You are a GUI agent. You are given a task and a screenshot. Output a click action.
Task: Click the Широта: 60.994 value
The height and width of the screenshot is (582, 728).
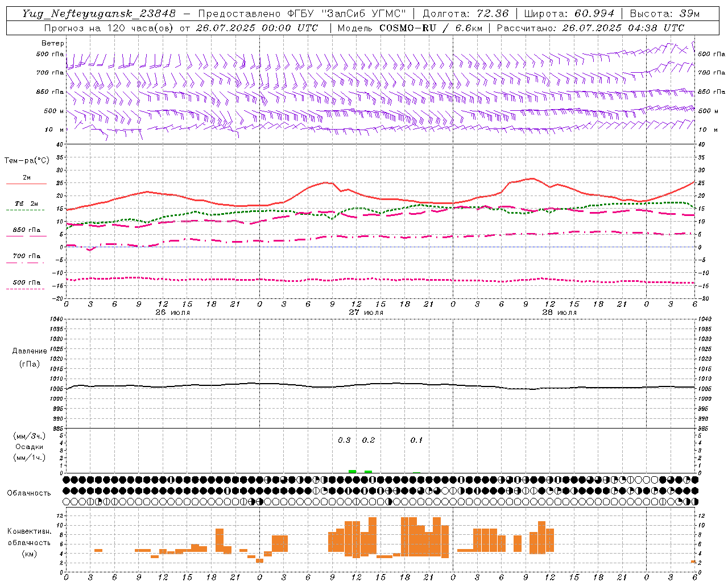[x=569, y=14]
